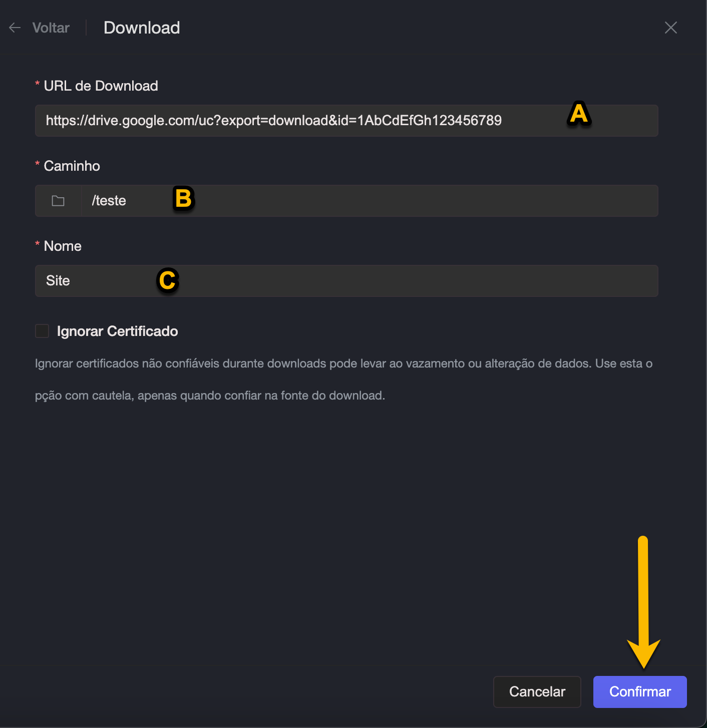Click the yellow A annotation marker

[579, 114]
